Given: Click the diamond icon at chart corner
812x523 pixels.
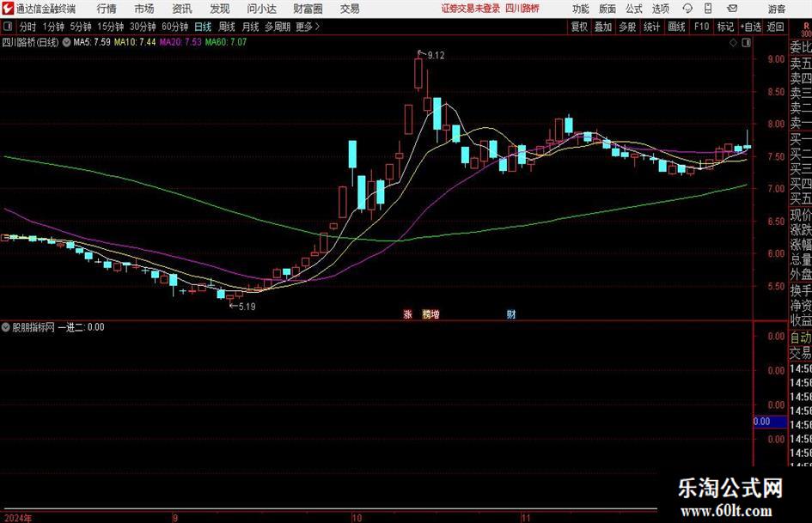Looking at the screenshot, I should point(733,43).
